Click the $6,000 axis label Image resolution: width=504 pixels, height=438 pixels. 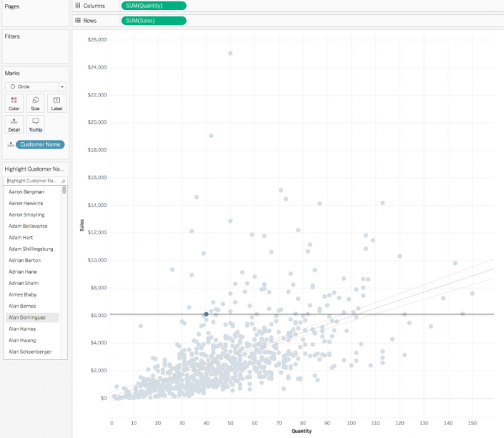coord(99,315)
